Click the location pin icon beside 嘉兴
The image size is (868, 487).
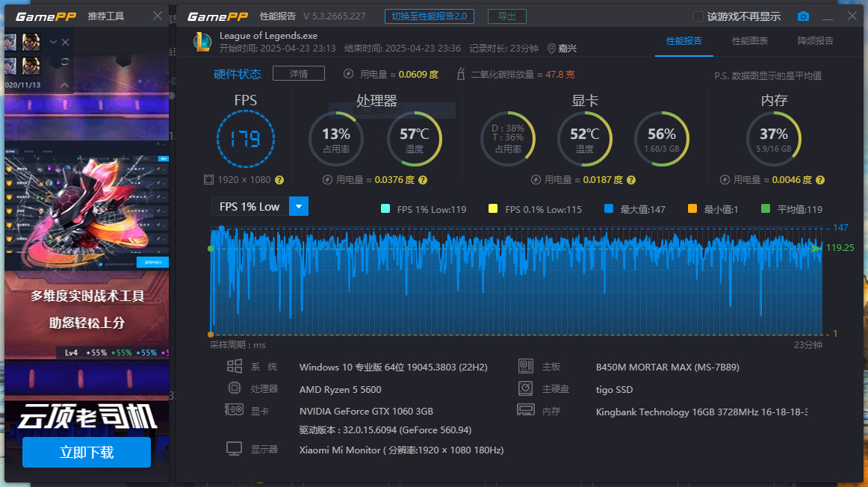[551, 49]
